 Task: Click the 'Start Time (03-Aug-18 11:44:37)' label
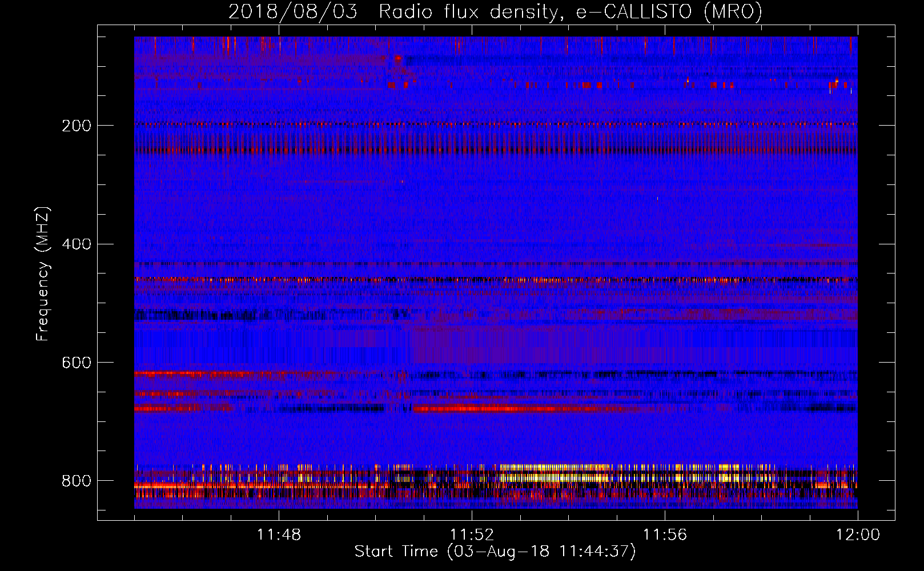pos(495,552)
